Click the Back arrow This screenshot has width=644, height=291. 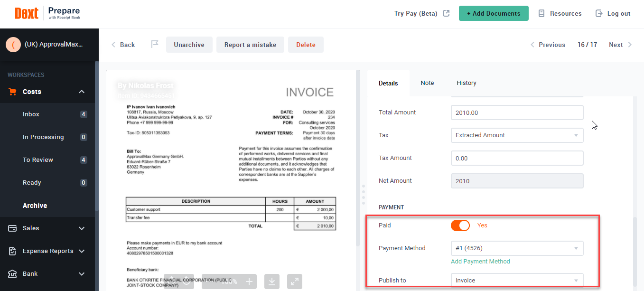[113, 45]
